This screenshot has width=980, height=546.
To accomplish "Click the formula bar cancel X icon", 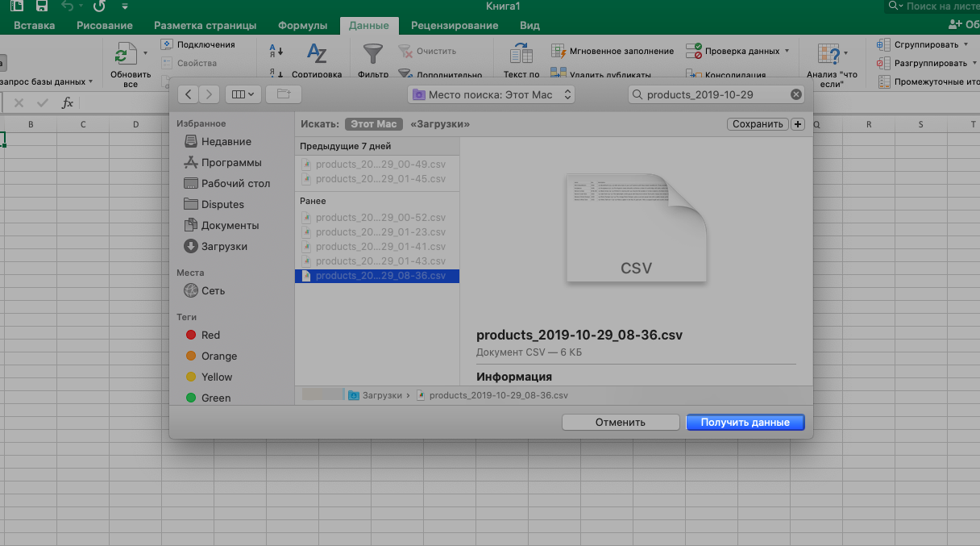I will (19, 103).
